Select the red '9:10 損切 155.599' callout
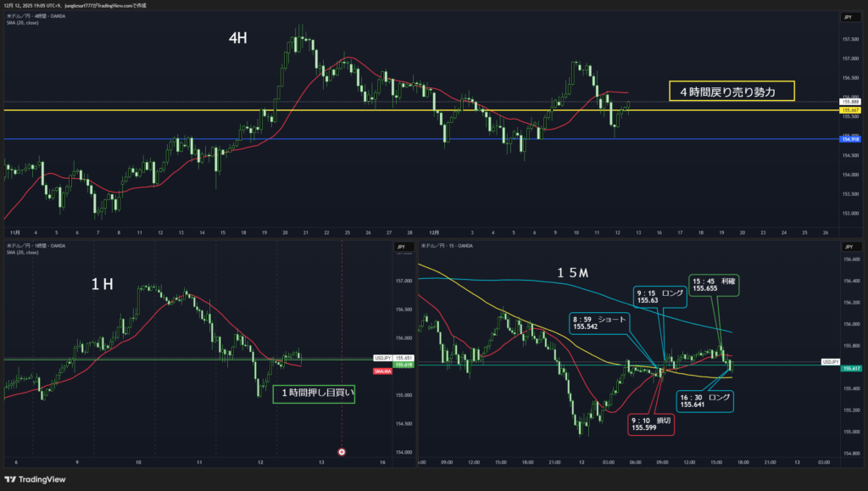The width and height of the screenshot is (868, 491). pyautogui.click(x=651, y=424)
